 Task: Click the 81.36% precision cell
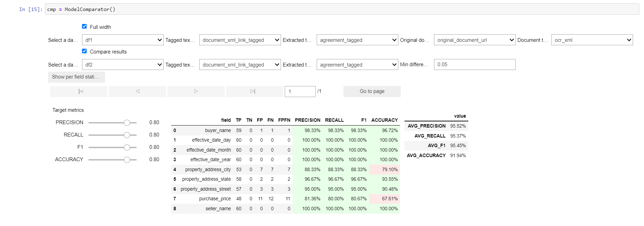[x=308, y=199]
